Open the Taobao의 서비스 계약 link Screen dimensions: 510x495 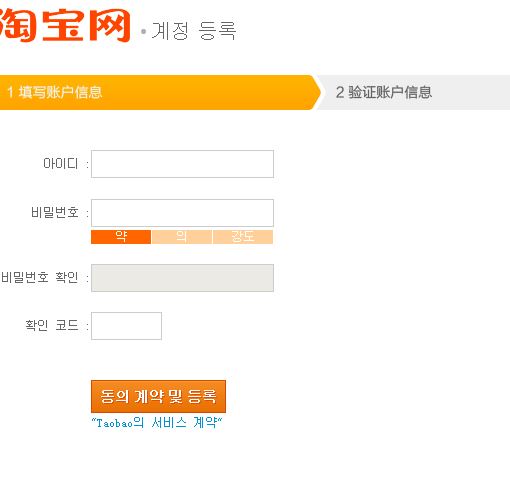[157, 423]
